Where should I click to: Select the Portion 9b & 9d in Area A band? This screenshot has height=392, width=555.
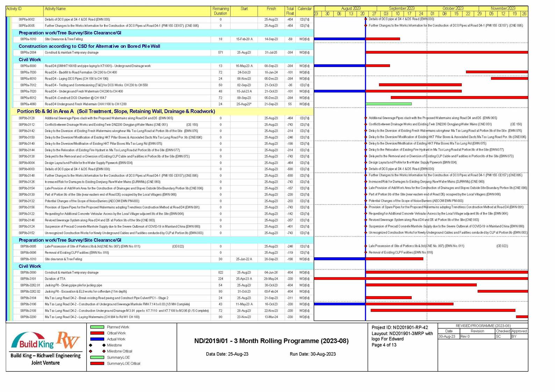coord(163,111)
